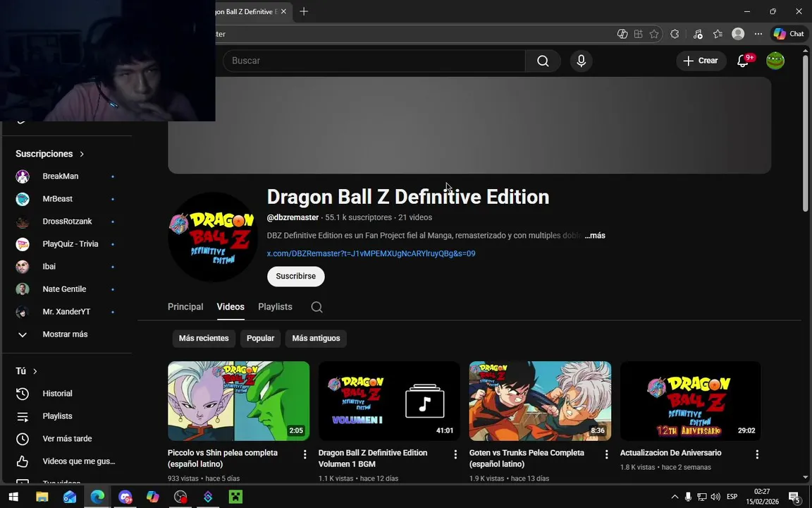Open options for Goten vs Trunks video

tap(606, 454)
